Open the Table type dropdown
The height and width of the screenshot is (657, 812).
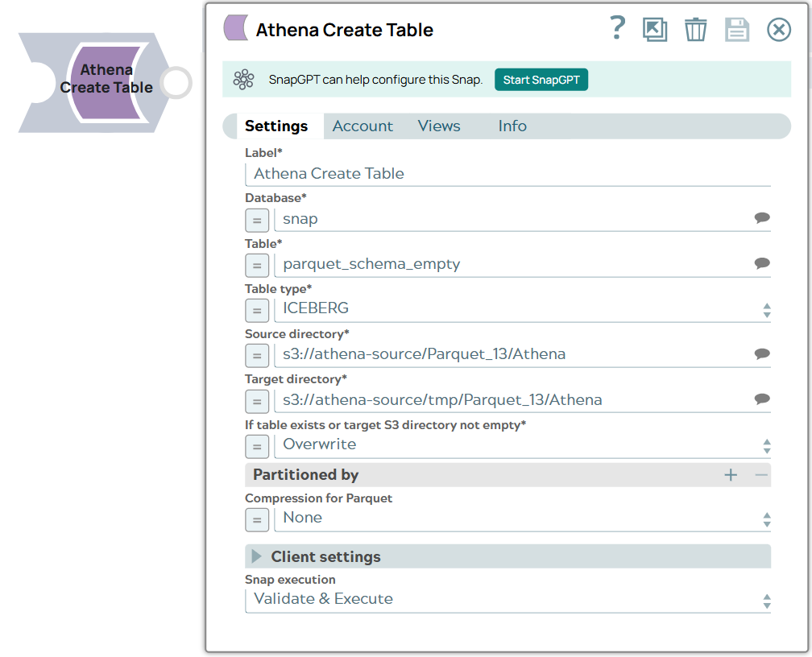765,309
